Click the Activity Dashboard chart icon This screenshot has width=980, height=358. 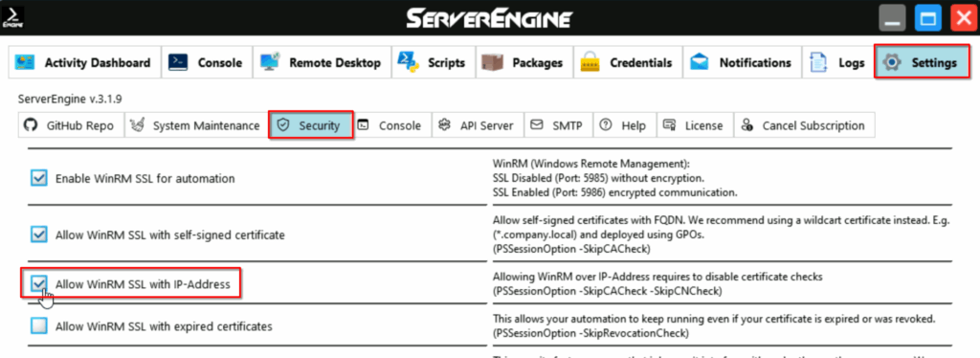point(25,62)
